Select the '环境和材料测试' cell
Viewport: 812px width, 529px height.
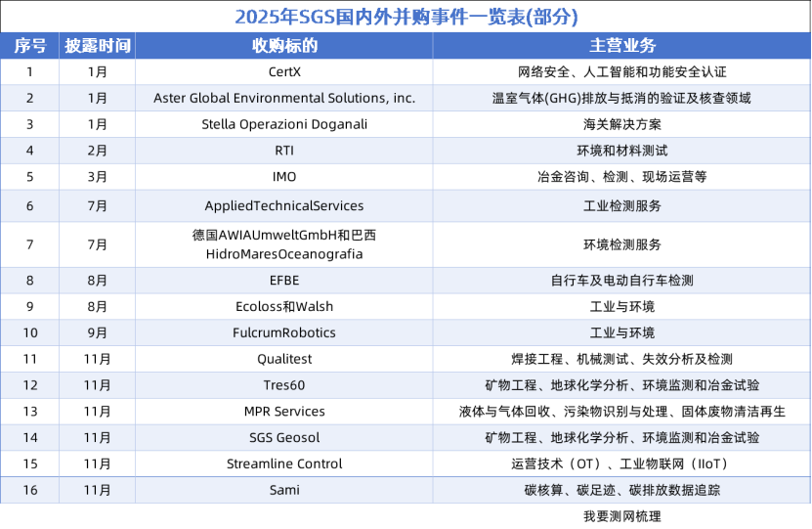[x=621, y=151]
